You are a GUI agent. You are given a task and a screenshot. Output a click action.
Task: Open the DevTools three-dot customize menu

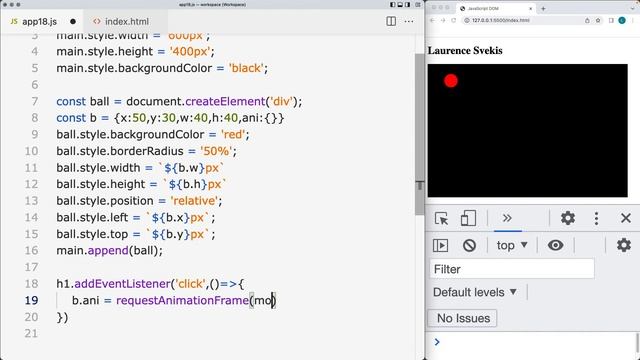(x=596, y=218)
